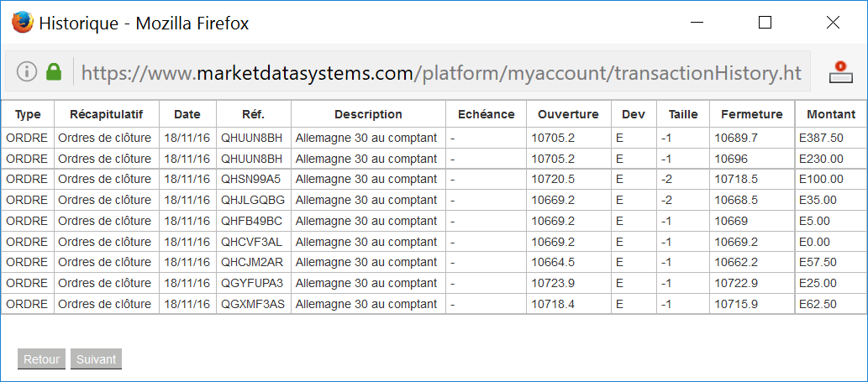The height and width of the screenshot is (382, 868).
Task: Click the site information icon
Action: click(27, 71)
